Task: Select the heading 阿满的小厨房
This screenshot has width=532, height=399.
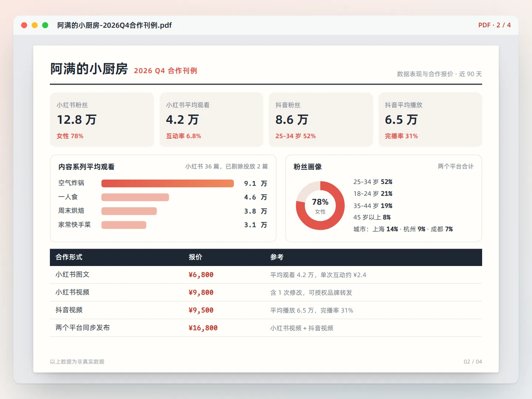Action: pos(89,69)
